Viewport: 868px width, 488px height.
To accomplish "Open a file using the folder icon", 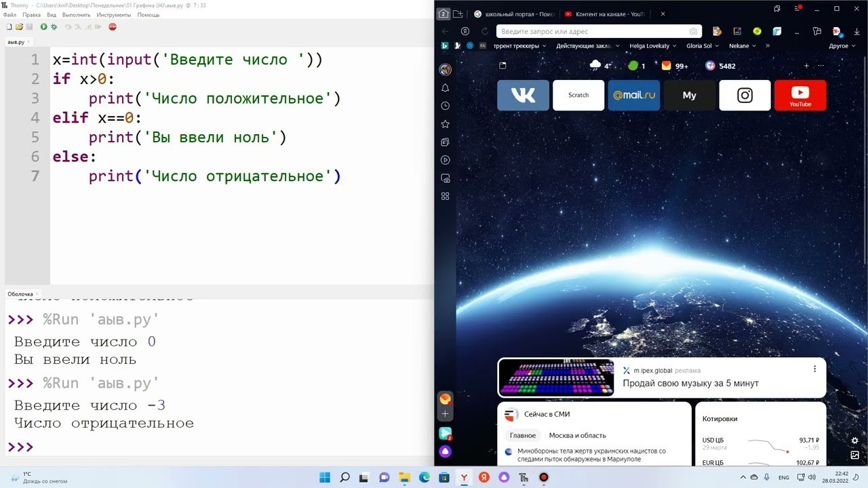I will point(19,26).
